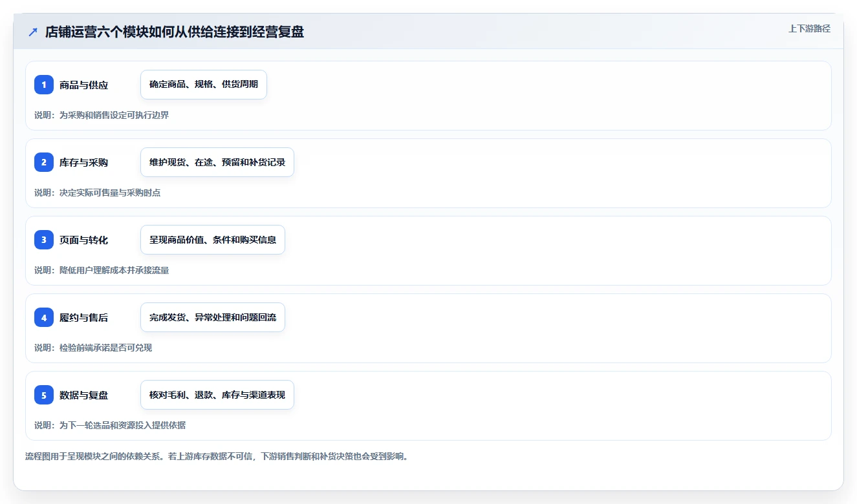
Task: Select the 完成发货、异常处理和问题回流 chip
Action: coord(213,317)
